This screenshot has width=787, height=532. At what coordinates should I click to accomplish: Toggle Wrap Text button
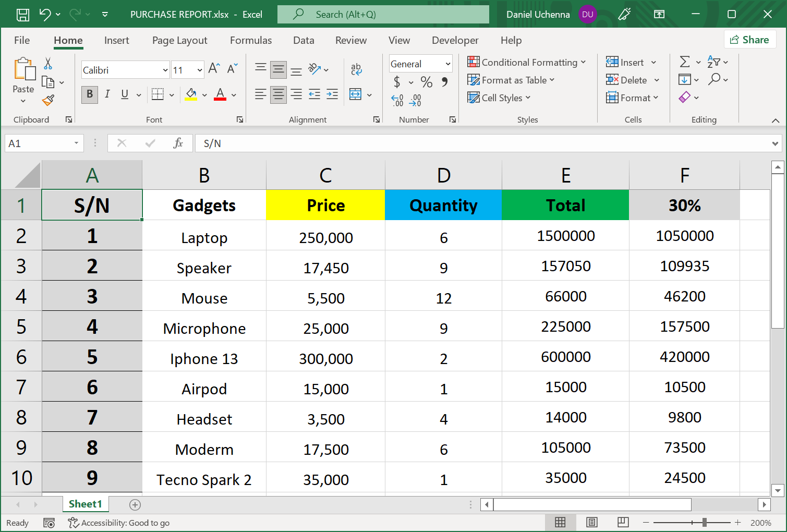pyautogui.click(x=356, y=69)
